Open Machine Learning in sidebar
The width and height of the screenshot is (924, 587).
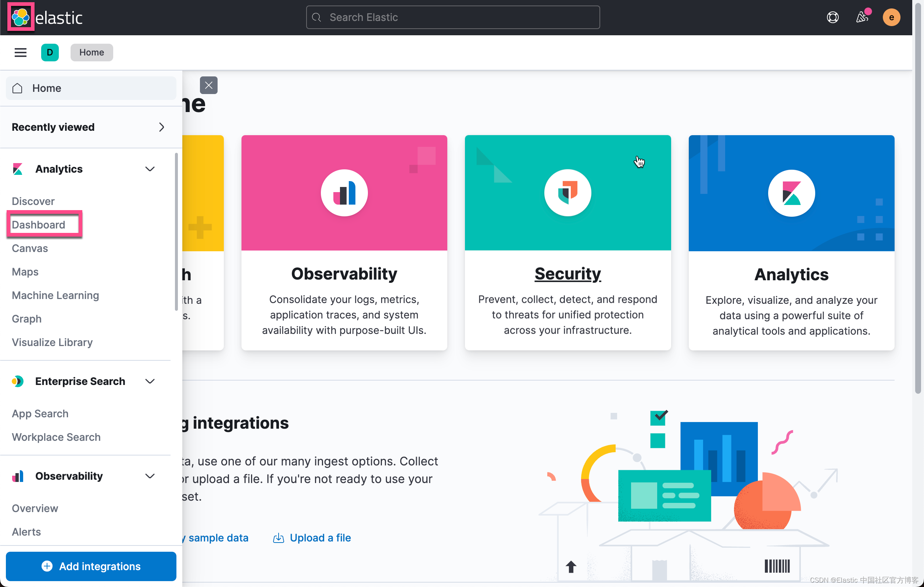coord(55,295)
